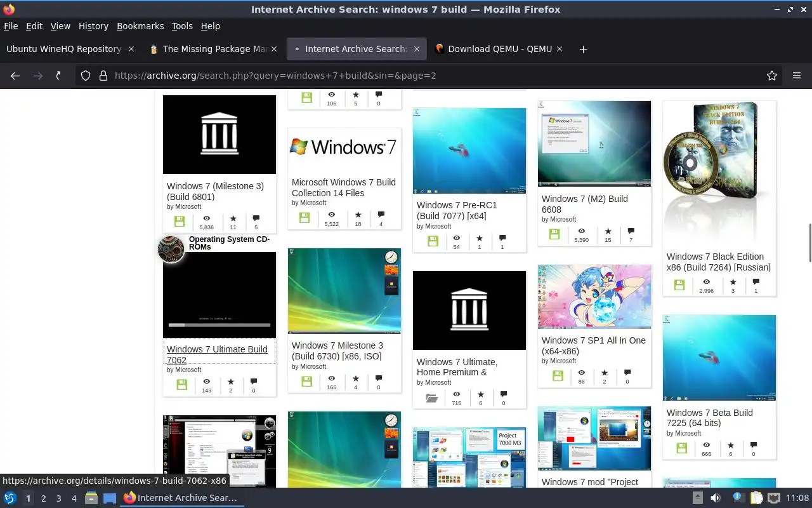
Task: Click software icon on Milestone 3 6730 card
Action: [306, 381]
